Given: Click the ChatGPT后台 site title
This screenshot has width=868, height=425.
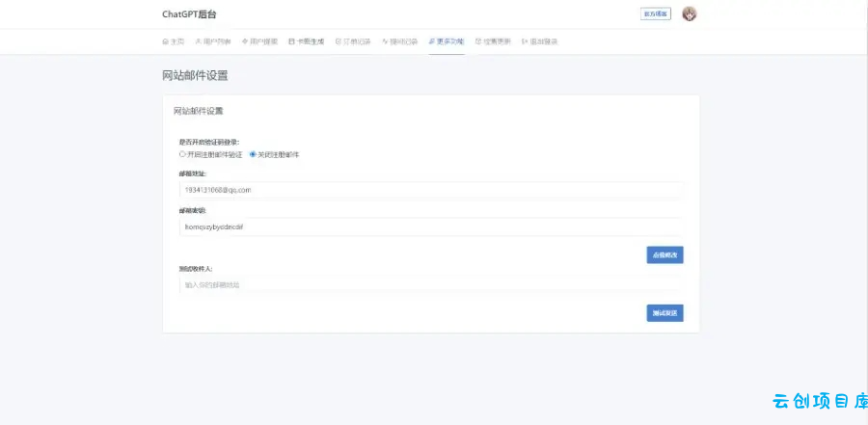Looking at the screenshot, I should coord(189,14).
